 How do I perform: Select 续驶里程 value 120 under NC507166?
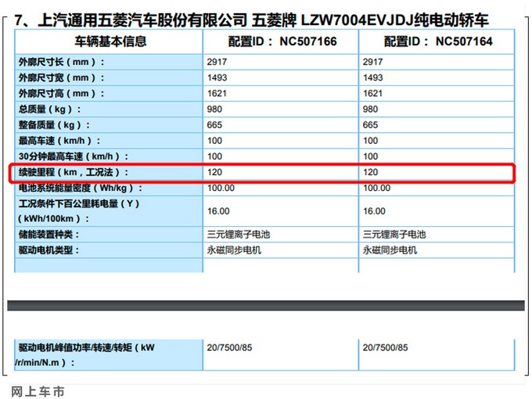[214, 172]
